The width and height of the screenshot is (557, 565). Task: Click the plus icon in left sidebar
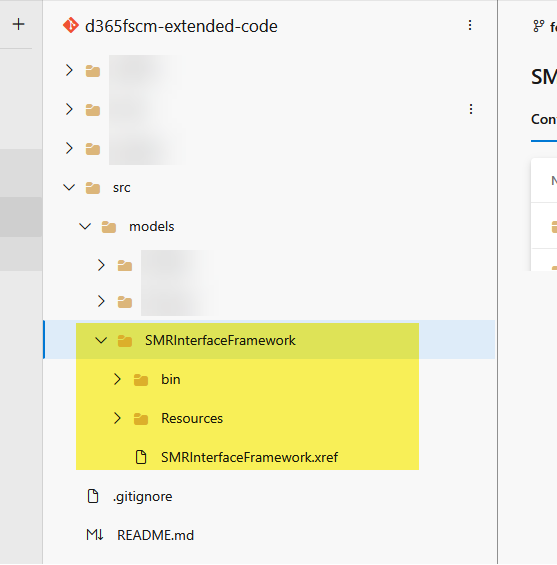point(18,25)
